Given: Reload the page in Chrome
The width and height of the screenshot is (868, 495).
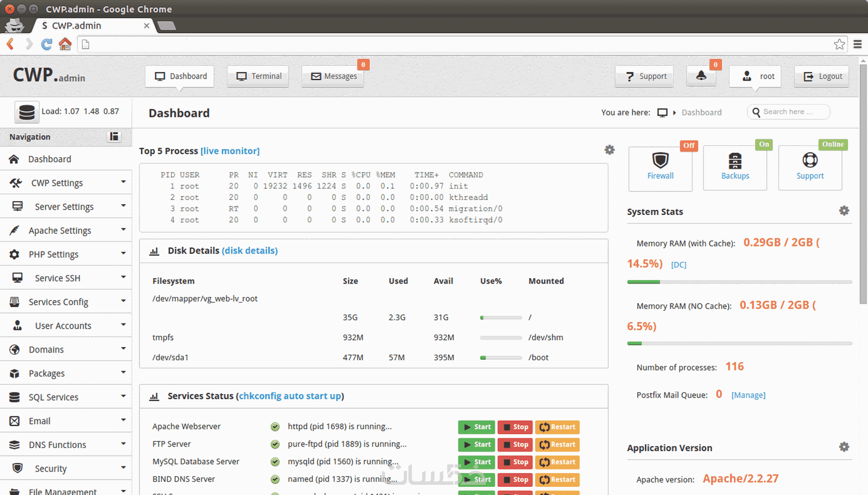Looking at the screenshot, I should (x=46, y=44).
